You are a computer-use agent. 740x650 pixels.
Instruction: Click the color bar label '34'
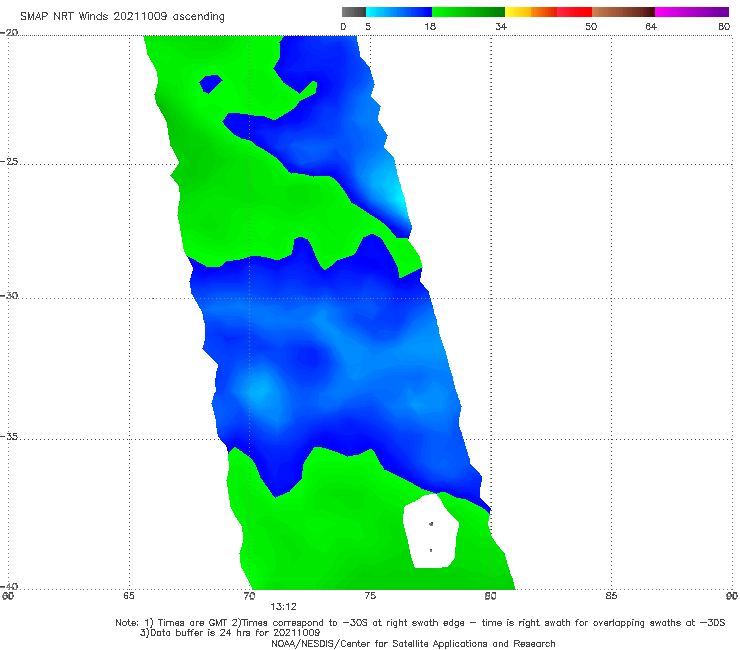[x=501, y=27]
